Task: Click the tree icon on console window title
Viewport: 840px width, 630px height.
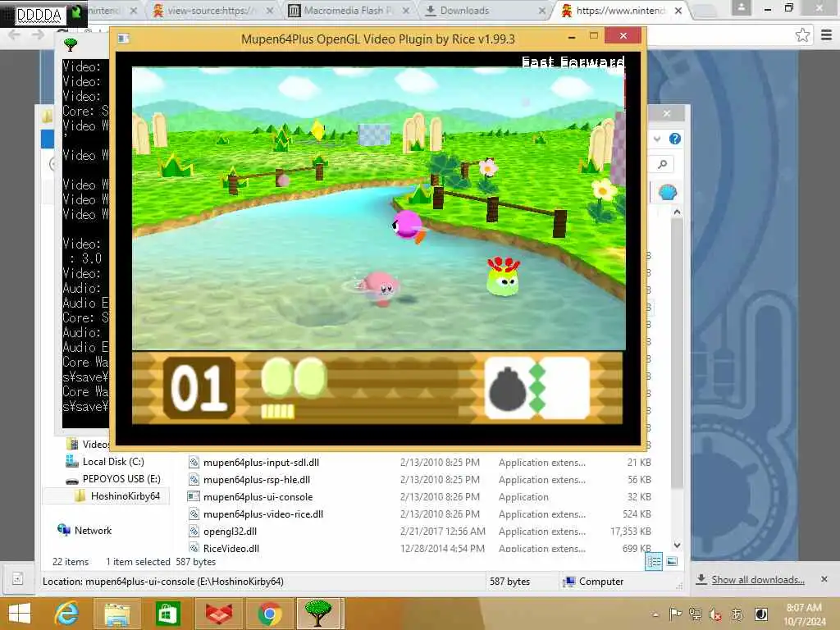Action: pos(71,45)
